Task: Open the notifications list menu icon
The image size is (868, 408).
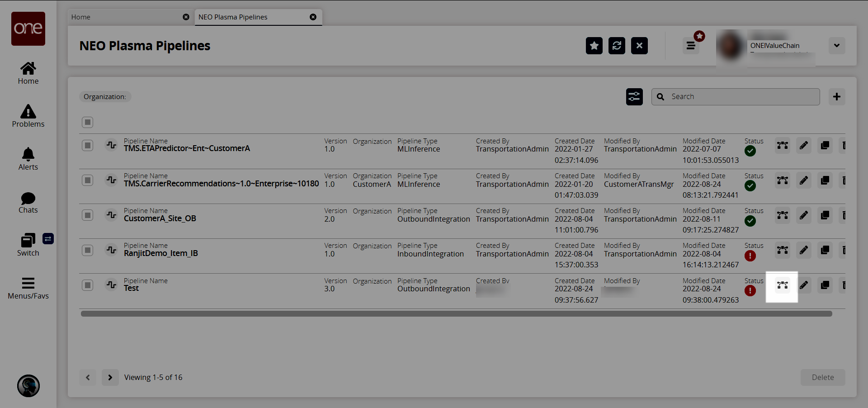Action: [x=691, y=45]
